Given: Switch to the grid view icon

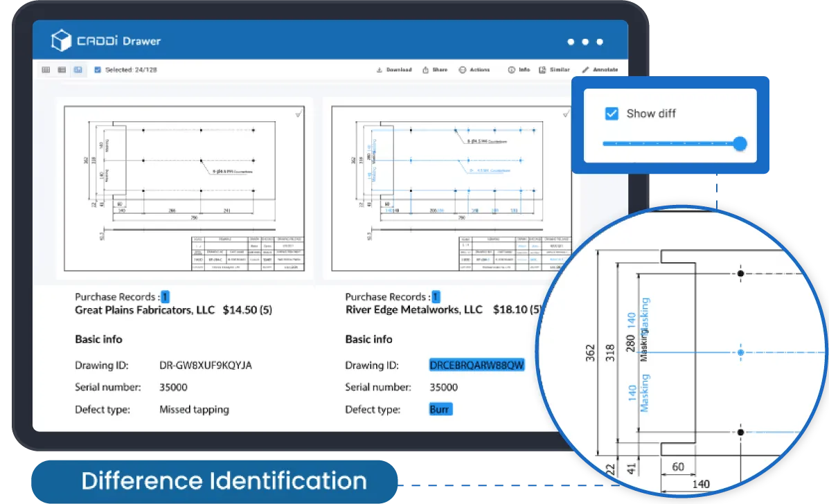Looking at the screenshot, I should coord(46,70).
